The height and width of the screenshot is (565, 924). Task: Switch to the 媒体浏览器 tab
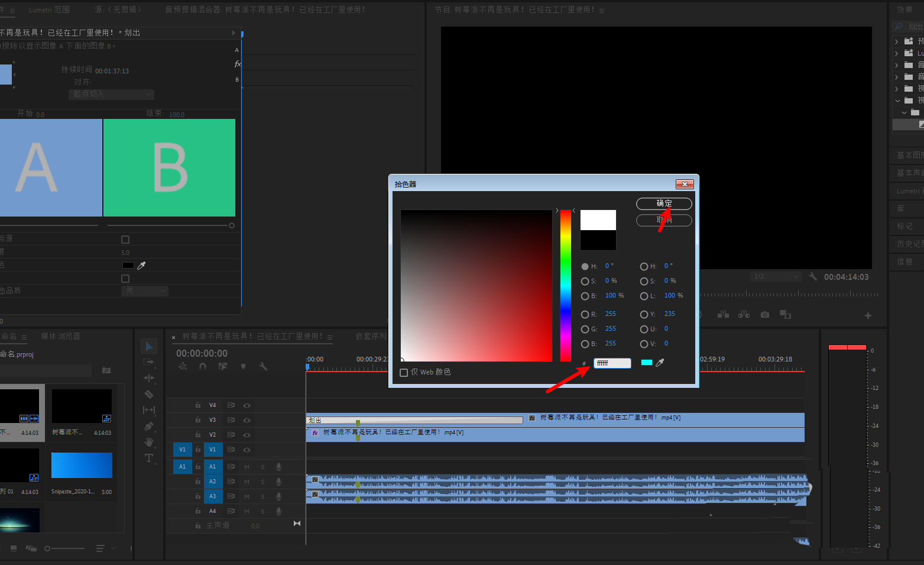(x=60, y=336)
